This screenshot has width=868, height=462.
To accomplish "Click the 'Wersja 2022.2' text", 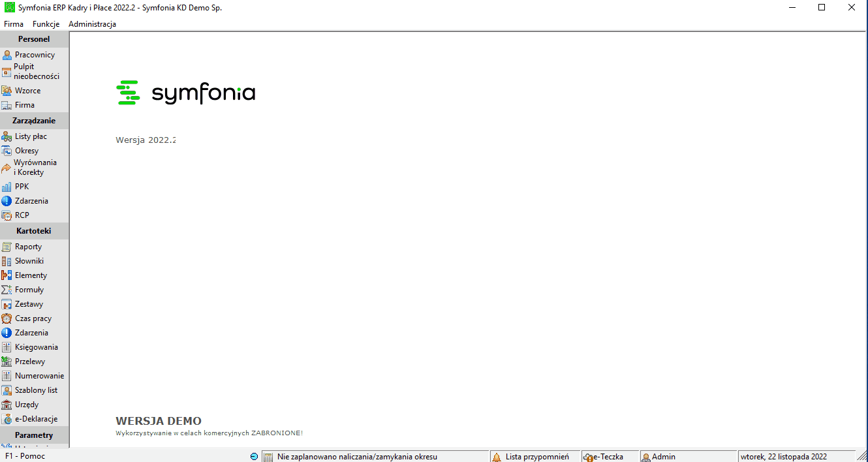I will [x=146, y=140].
